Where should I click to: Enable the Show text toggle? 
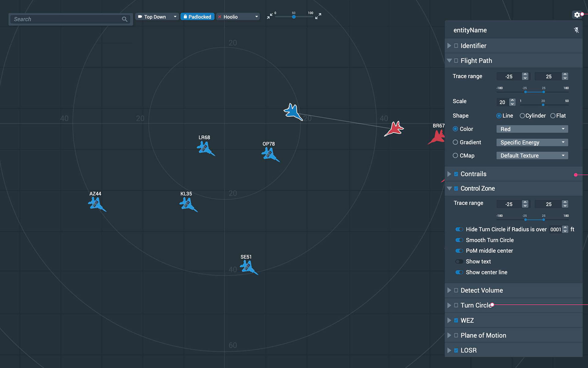(459, 261)
